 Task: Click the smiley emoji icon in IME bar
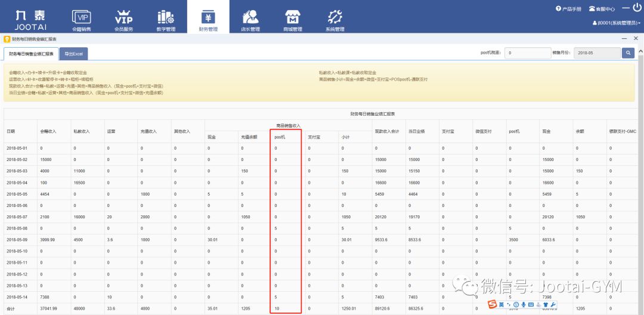(516, 304)
